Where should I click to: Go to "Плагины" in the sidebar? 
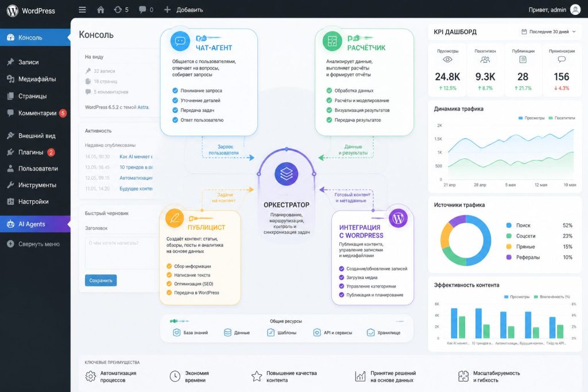click(35, 152)
